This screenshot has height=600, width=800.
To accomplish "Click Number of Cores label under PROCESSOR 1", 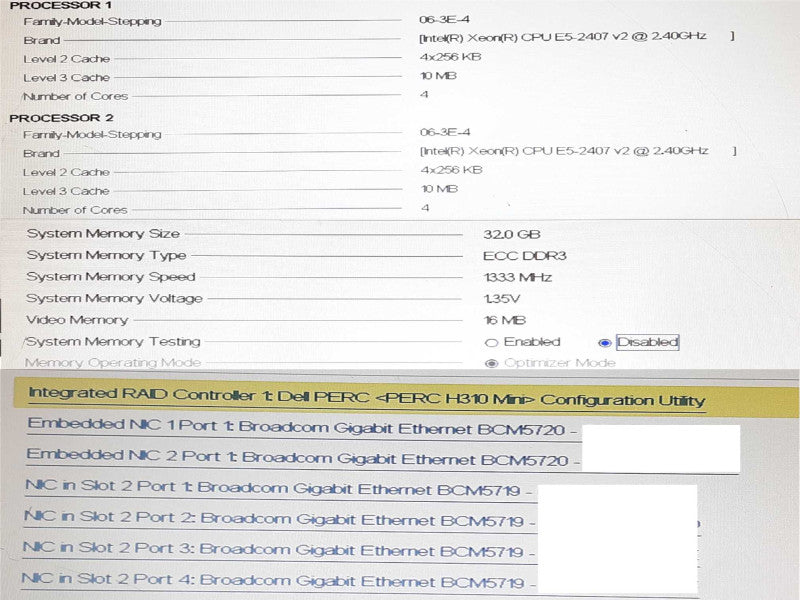I will coord(75,96).
